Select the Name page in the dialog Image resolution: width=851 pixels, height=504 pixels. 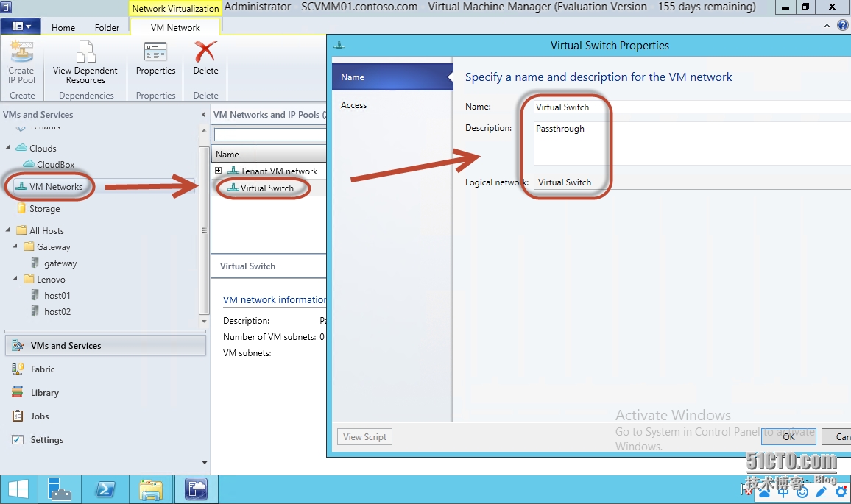coord(392,77)
